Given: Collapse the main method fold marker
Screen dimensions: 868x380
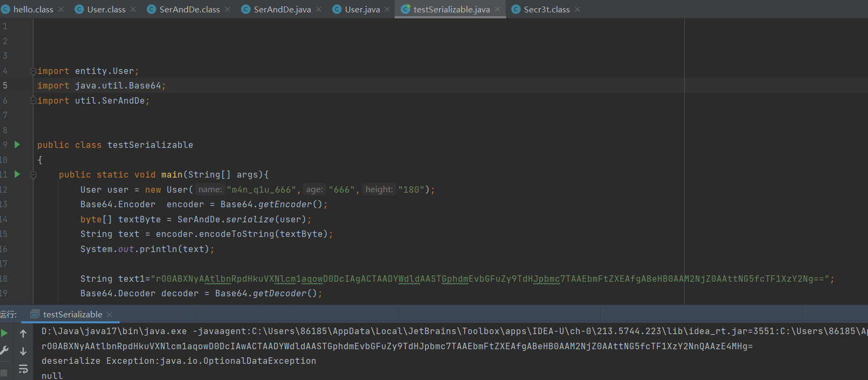Looking at the screenshot, I should (33, 175).
